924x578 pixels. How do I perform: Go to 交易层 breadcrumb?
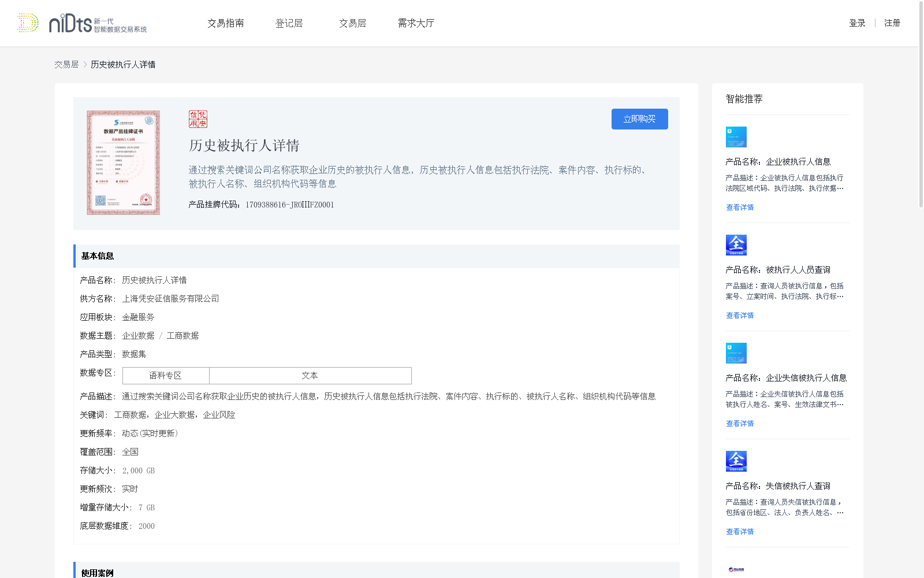coord(66,65)
